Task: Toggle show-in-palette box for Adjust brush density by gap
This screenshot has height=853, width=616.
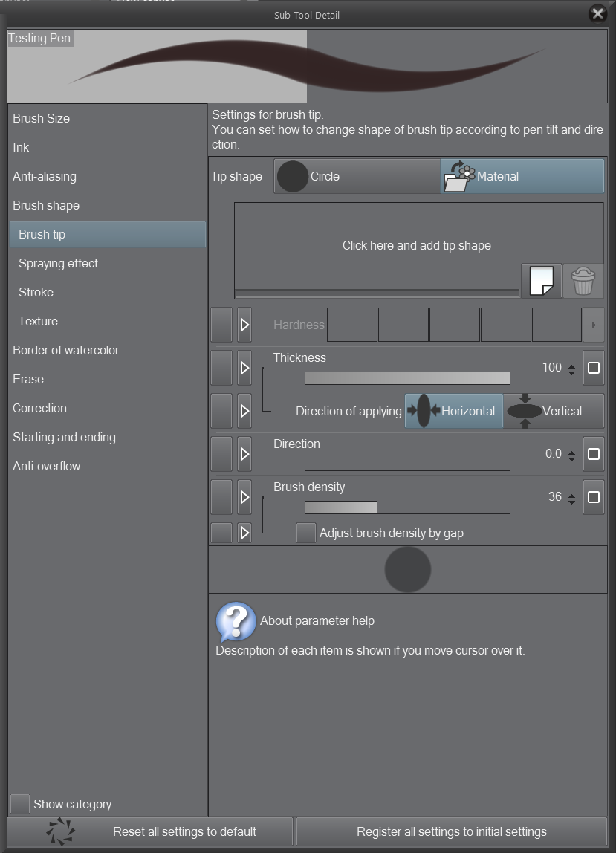Action: click(x=221, y=533)
